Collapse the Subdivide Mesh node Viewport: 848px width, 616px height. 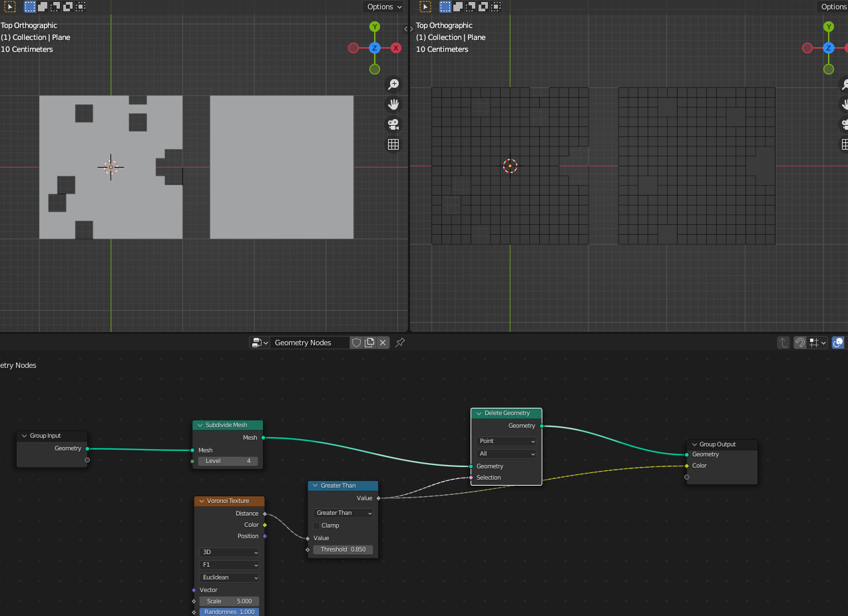[x=200, y=425]
